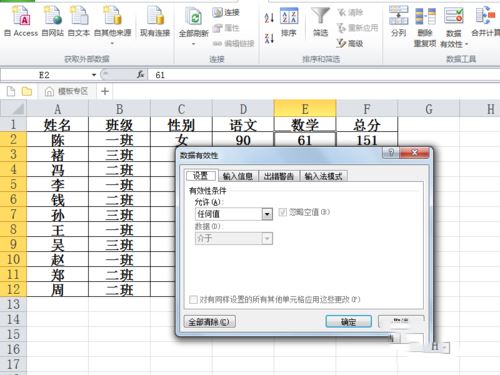Click the Name Box showing E2
Screen dimensions: 500x375
pos(45,75)
